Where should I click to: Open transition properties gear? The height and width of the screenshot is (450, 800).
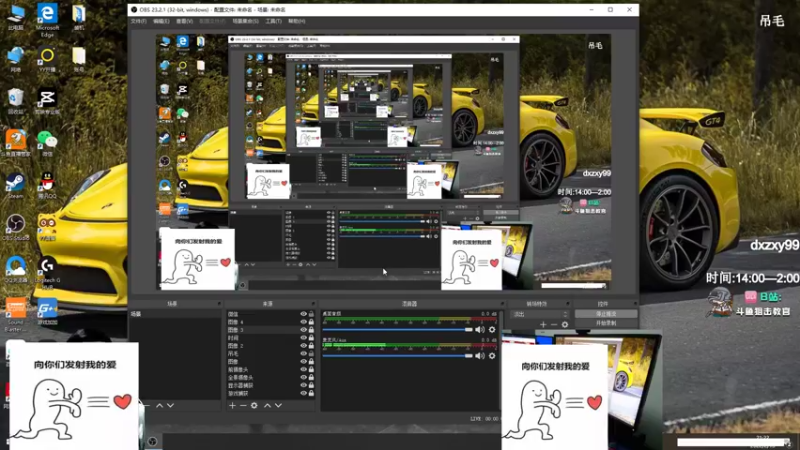(x=565, y=324)
